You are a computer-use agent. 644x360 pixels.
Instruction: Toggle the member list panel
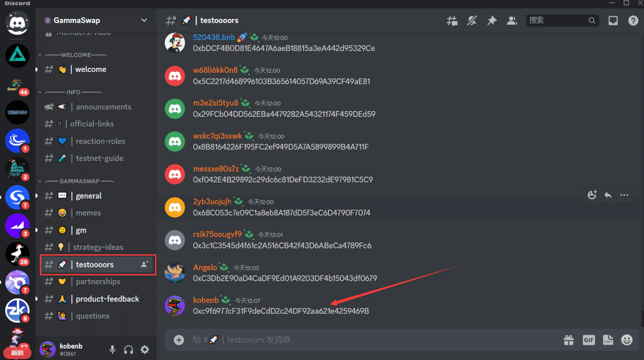point(512,20)
